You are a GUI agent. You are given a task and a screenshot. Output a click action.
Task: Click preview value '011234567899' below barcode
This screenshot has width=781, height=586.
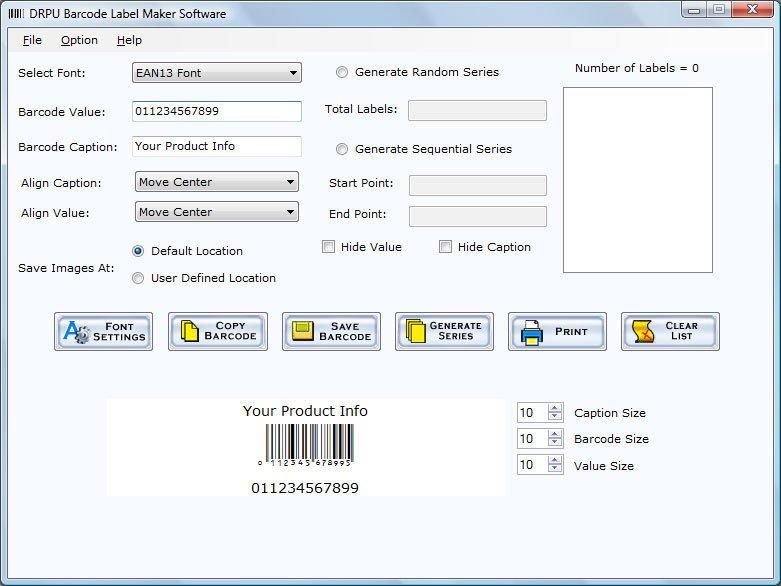pyautogui.click(x=305, y=488)
